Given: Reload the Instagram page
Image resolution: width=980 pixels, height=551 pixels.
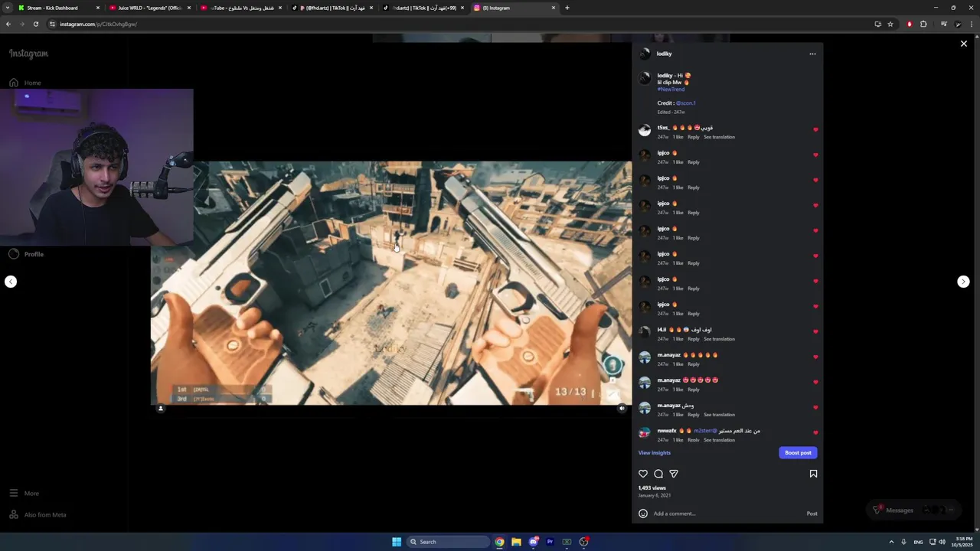Looking at the screenshot, I should pos(35,24).
